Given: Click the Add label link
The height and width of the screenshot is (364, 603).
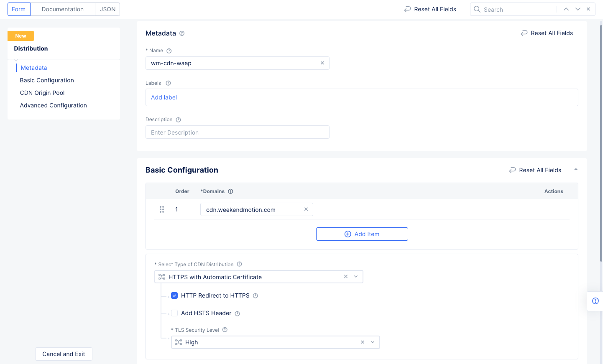Looking at the screenshot, I should tap(164, 97).
